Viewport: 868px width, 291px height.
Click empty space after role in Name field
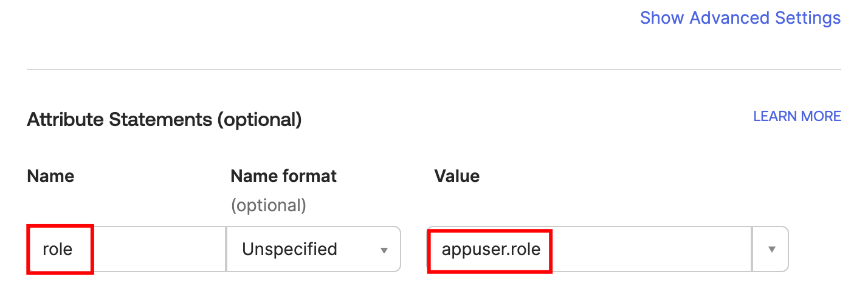(158, 249)
